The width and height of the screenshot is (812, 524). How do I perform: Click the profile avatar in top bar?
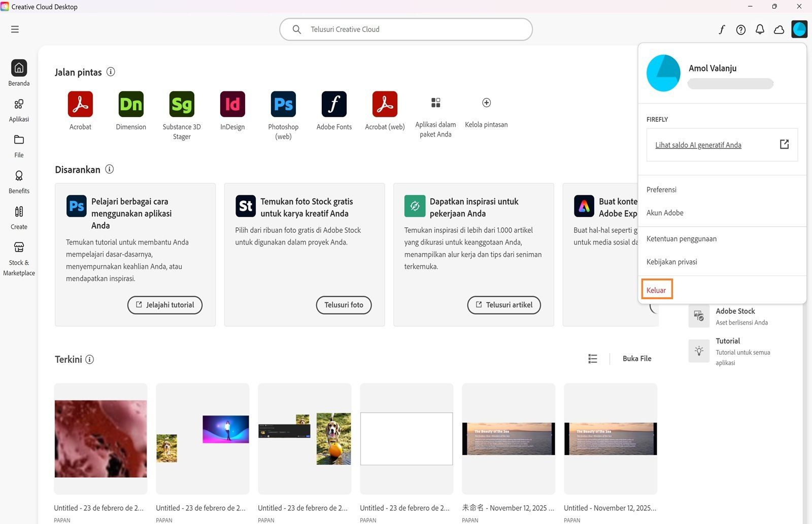coord(799,29)
